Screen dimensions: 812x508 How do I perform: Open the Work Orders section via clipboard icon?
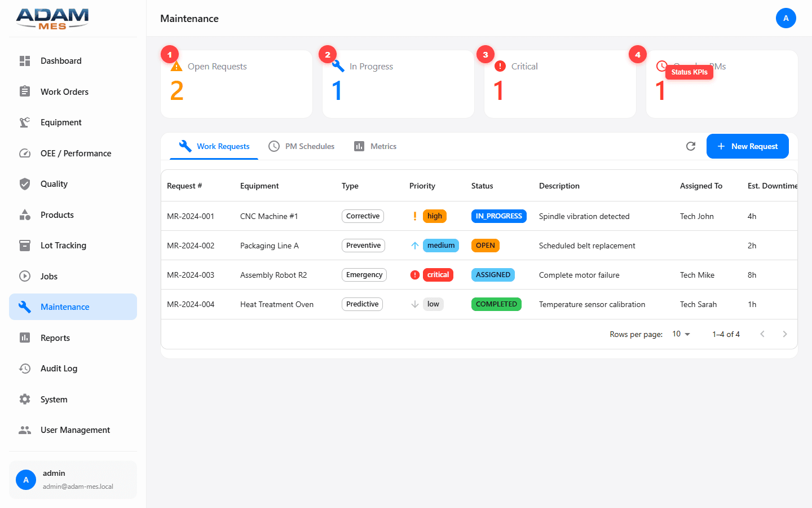point(25,91)
